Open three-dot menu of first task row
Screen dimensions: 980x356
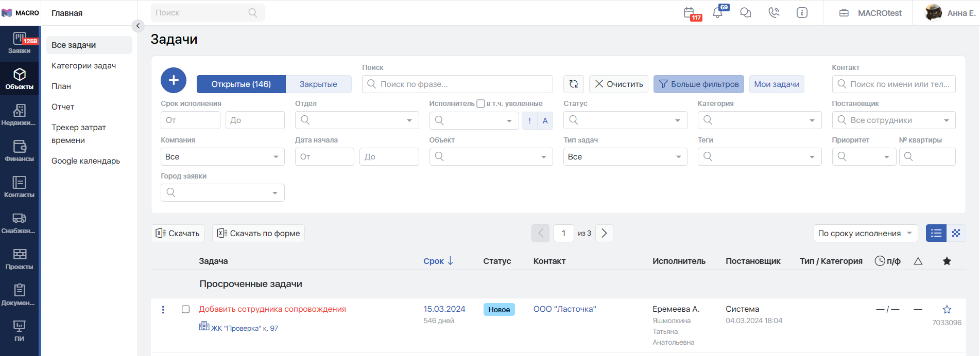point(163,309)
